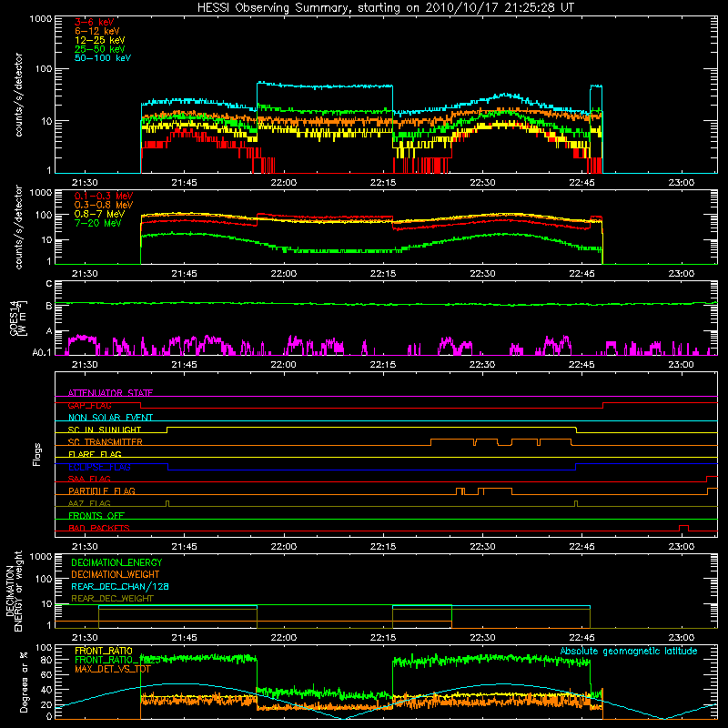Click counts/s/detector axis title of keV panel

18,95
